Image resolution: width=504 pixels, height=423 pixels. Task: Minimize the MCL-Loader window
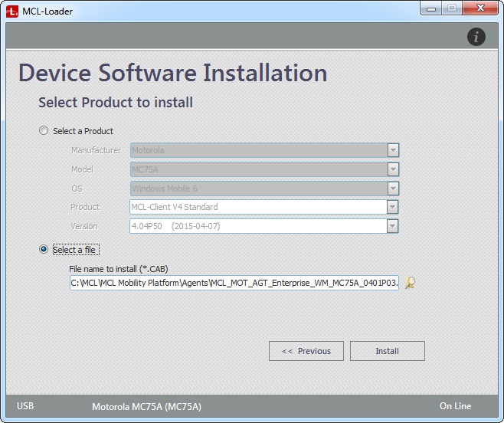[431, 8]
